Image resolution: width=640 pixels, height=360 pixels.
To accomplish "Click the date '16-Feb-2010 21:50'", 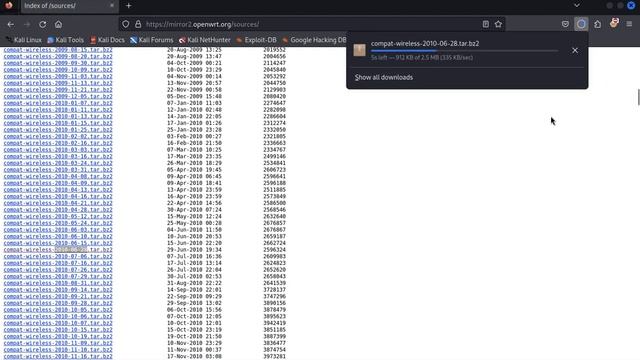I will pyautogui.click(x=194, y=143).
